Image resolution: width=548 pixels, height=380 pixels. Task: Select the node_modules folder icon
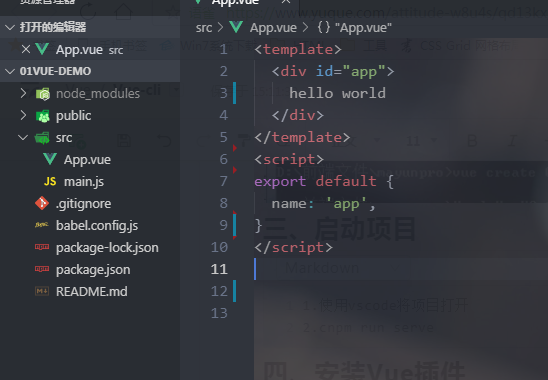[43, 94]
